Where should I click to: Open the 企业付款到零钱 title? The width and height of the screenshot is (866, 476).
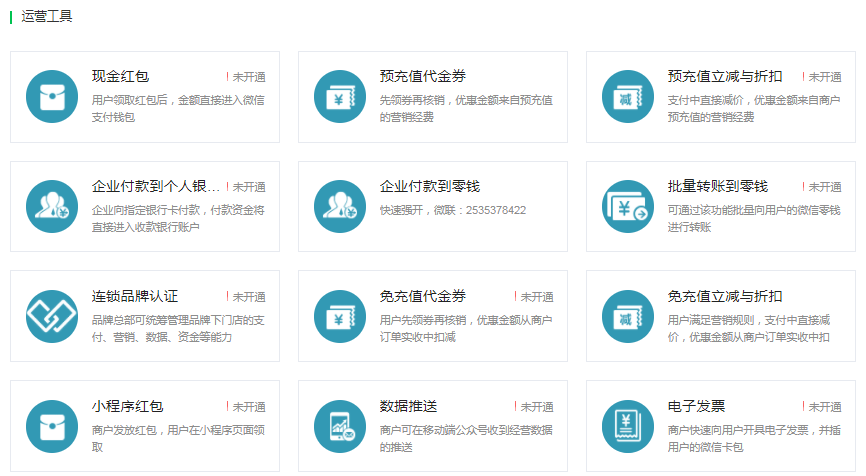tap(430, 186)
